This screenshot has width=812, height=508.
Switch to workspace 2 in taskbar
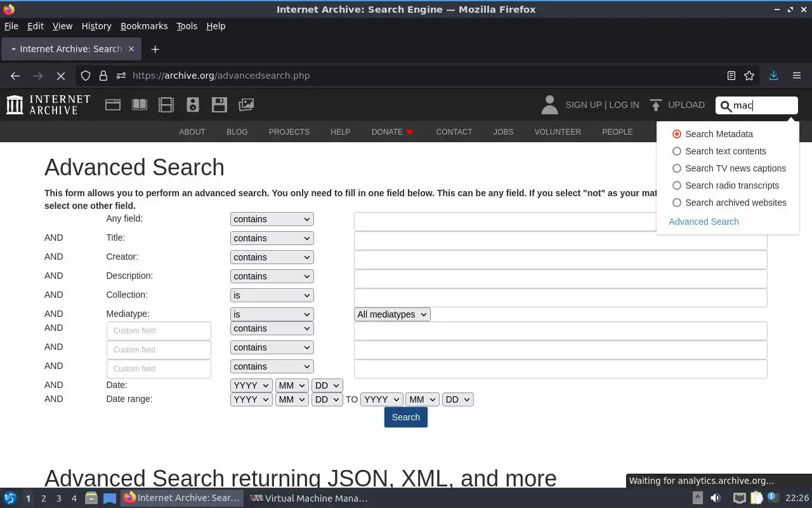click(x=43, y=498)
